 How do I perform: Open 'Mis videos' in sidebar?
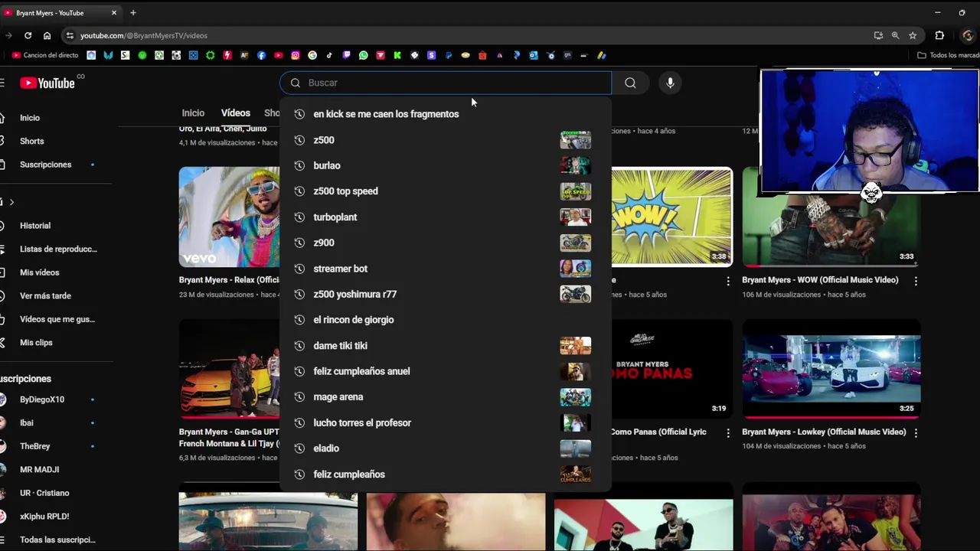point(40,272)
